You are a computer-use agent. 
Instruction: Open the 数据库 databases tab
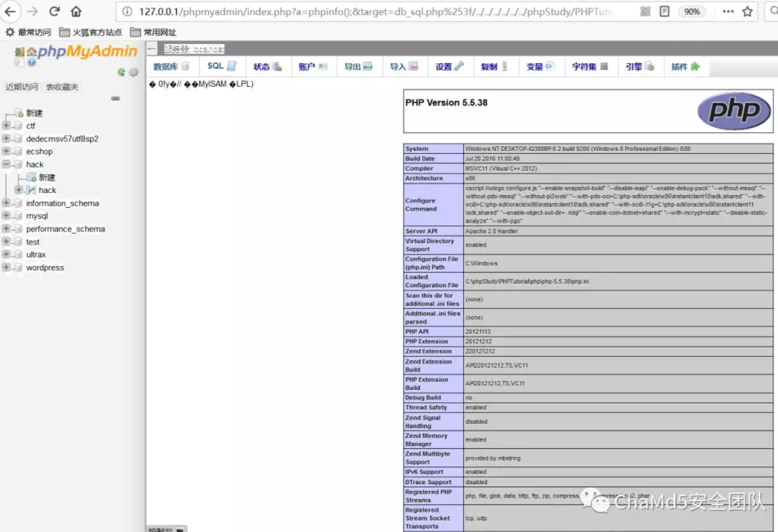(x=172, y=67)
